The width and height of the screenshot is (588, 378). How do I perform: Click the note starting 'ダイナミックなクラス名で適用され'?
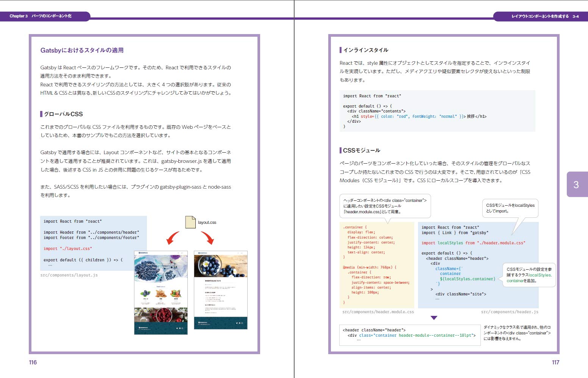point(517,333)
